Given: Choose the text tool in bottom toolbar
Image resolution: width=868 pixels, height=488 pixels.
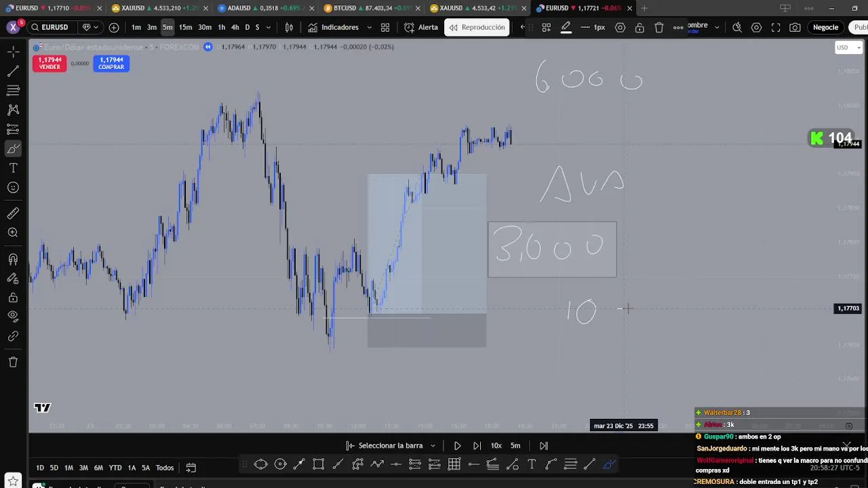Looking at the screenshot, I should [532, 464].
